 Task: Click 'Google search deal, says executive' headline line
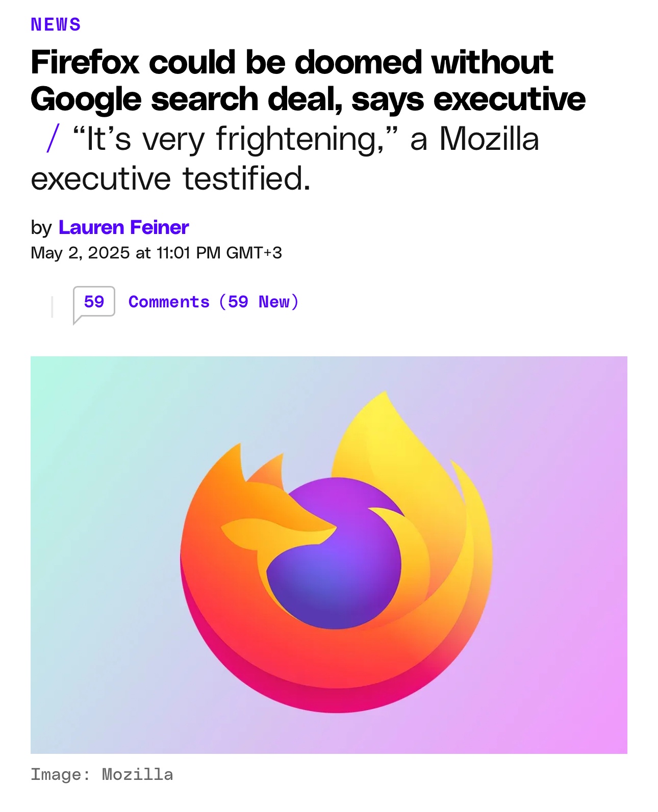point(308,99)
